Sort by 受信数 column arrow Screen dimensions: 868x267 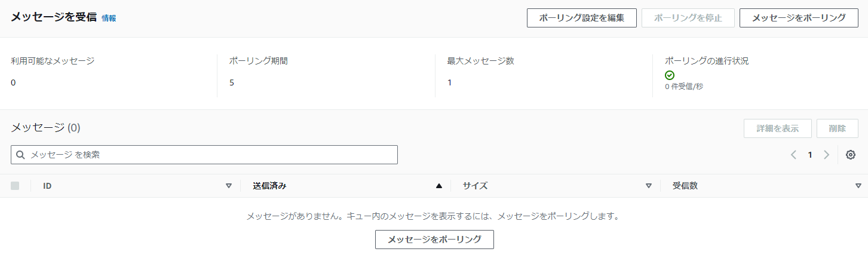click(x=858, y=186)
